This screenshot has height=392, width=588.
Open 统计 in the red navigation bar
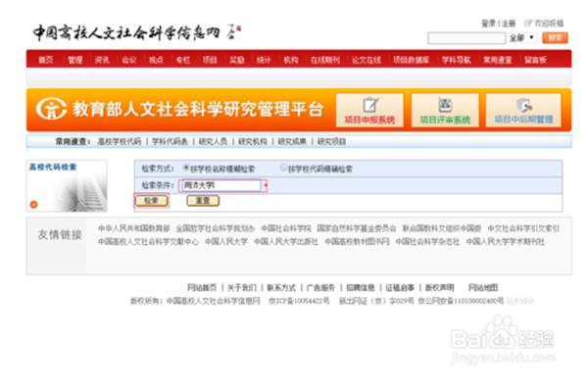[x=264, y=60]
